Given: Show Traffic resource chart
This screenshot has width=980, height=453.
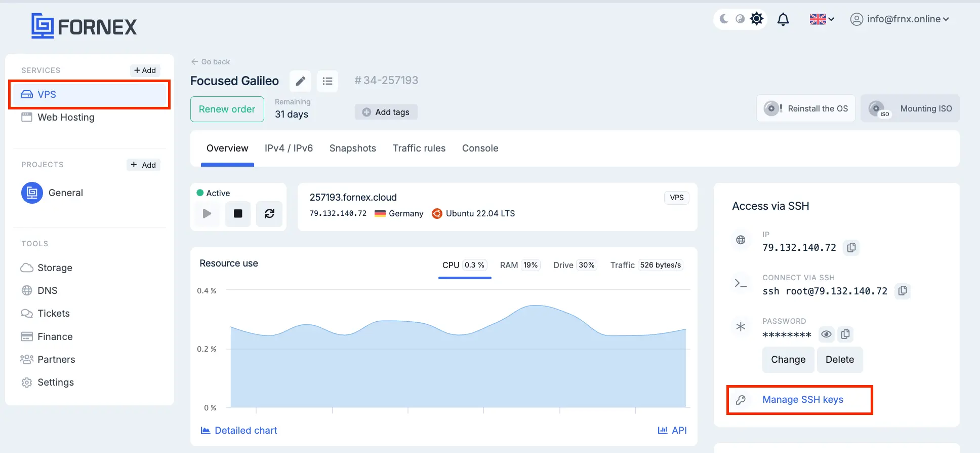Looking at the screenshot, I should 646,265.
